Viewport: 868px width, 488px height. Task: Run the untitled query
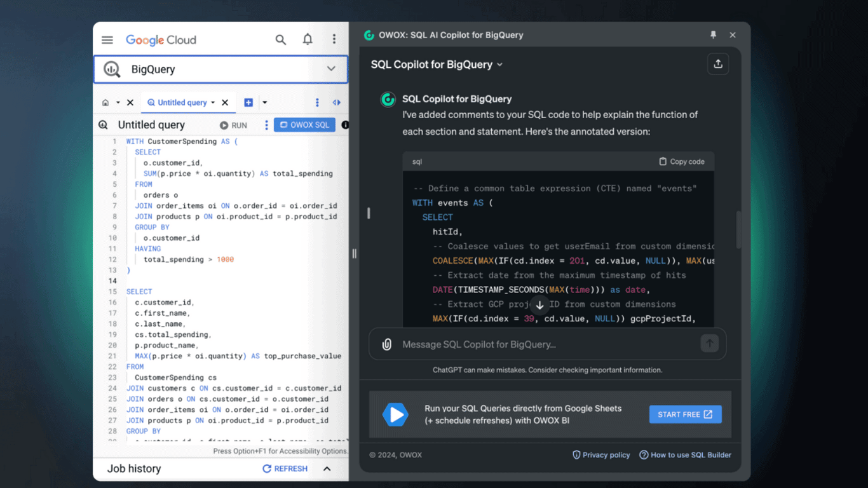click(234, 125)
